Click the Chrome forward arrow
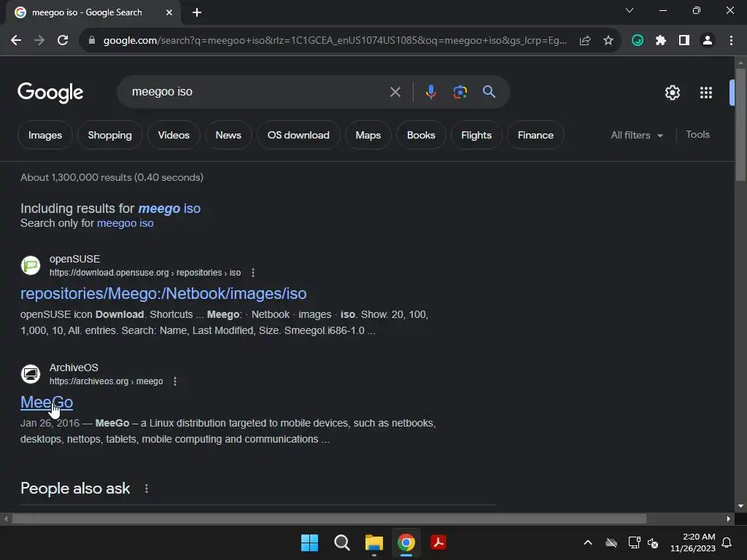This screenshot has width=747, height=560. point(39,41)
